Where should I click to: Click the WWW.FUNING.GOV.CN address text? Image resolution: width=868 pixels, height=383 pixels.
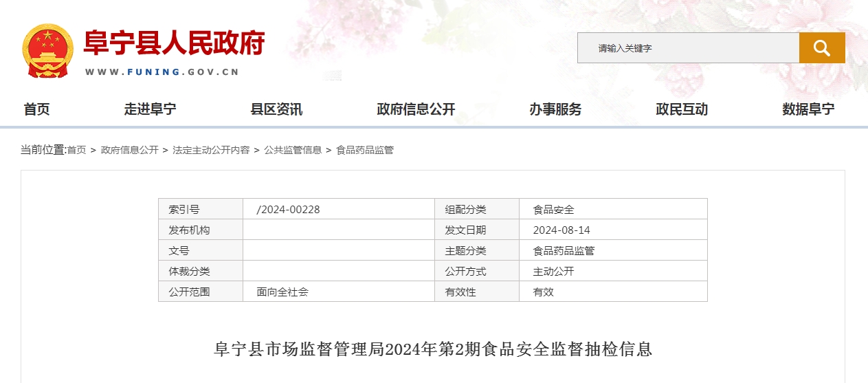[162, 72]
